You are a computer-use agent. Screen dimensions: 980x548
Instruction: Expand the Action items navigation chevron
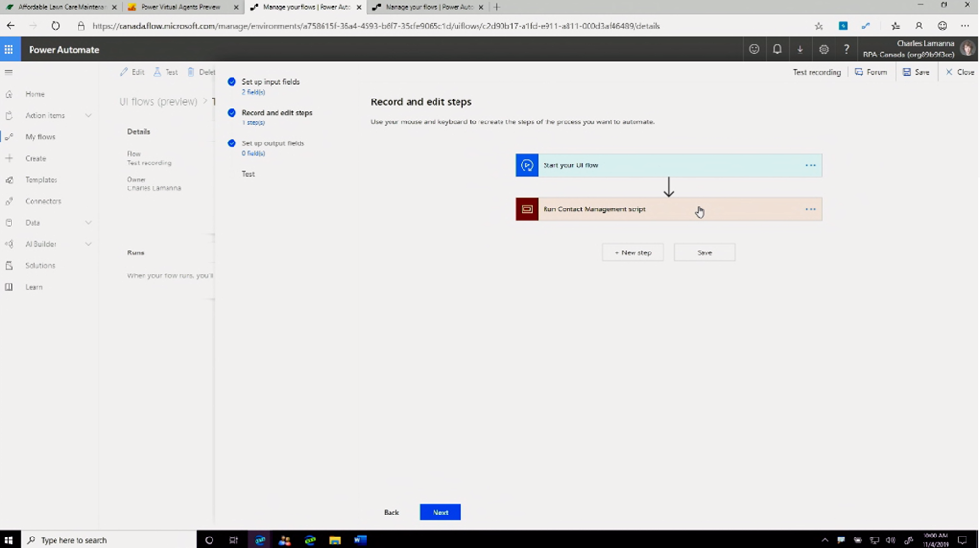pyautogui.click(x=88, y=116)
